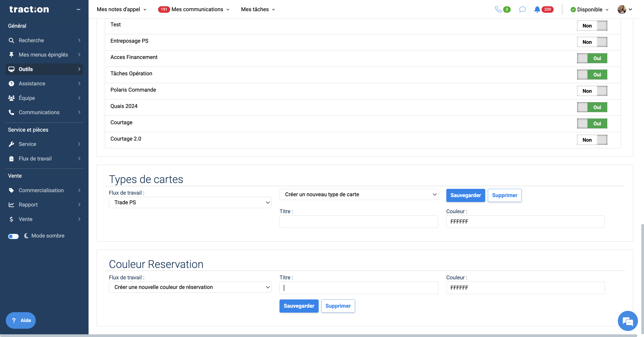Open the Mes communications menu
The image size is (644, 337).
coord(197,9)
